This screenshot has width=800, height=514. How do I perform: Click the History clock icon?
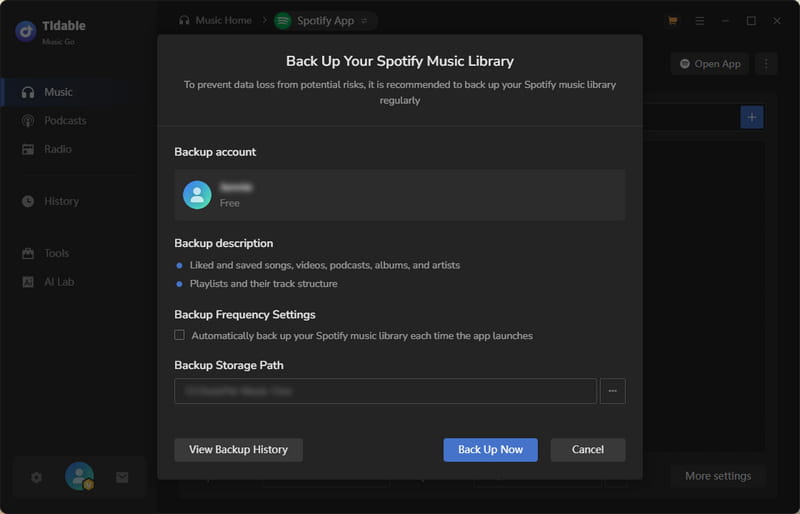(x=28, y=201)
